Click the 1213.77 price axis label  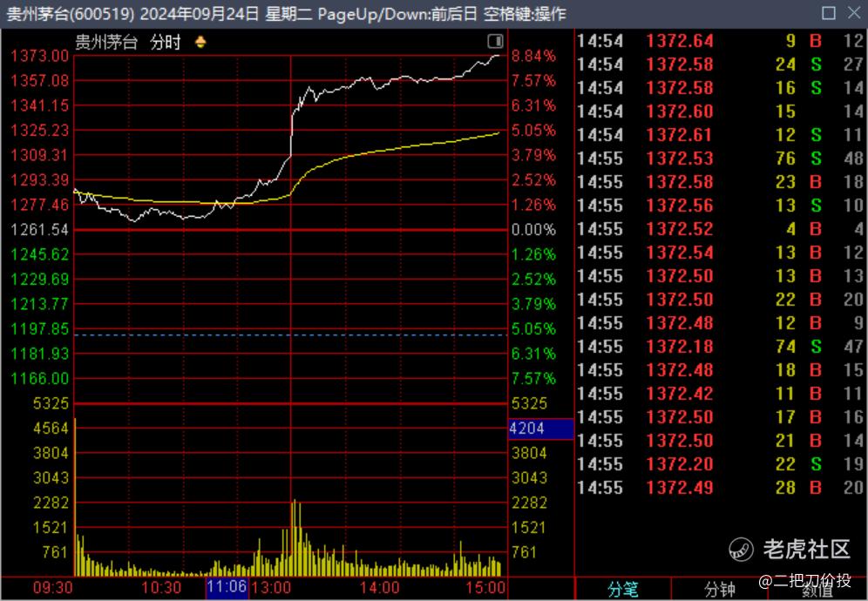(x=40, y=304)
